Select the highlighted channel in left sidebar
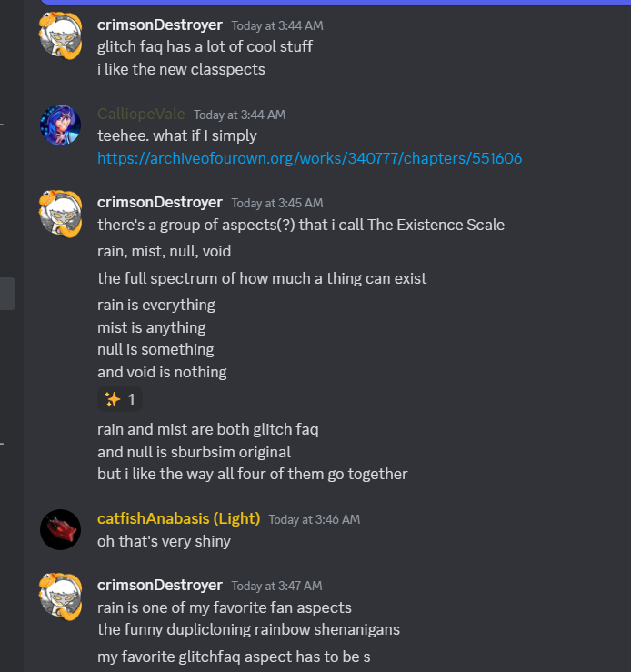The height and width of the screenshot is (672, 631). point(7,294)
